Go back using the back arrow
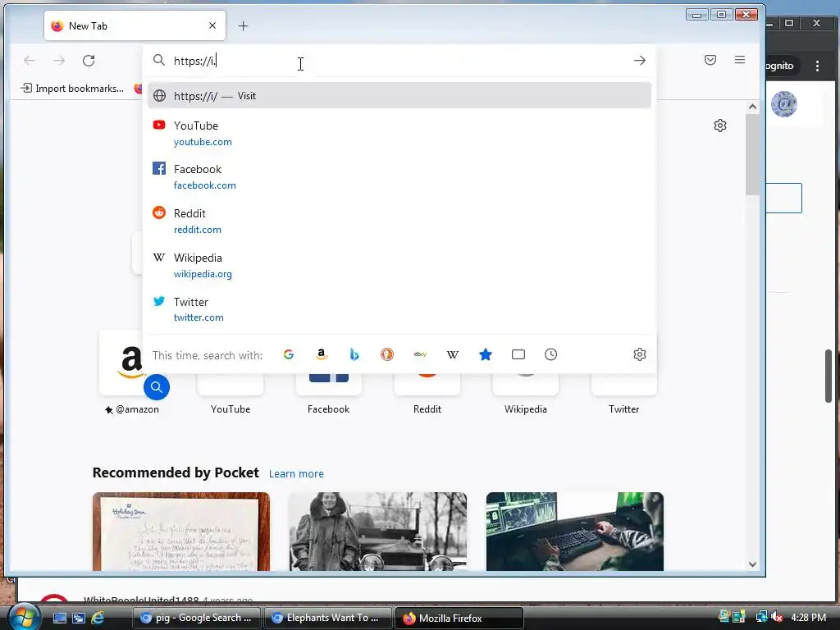The height and width of the screenshot is (630, 840). pos(30,61)
